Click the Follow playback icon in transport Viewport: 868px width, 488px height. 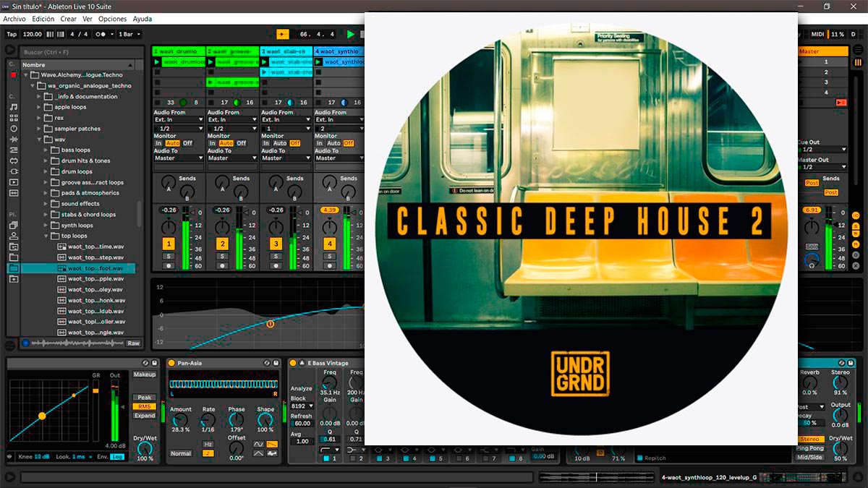[283, 34]
